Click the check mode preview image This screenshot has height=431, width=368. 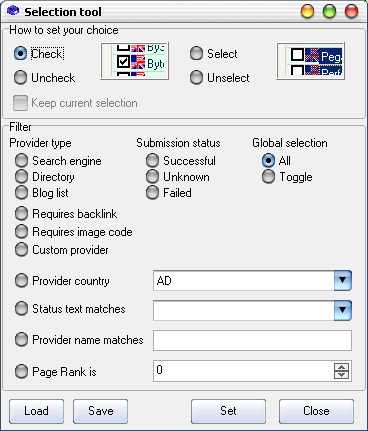pyautogui.click(x=135, y=61)
